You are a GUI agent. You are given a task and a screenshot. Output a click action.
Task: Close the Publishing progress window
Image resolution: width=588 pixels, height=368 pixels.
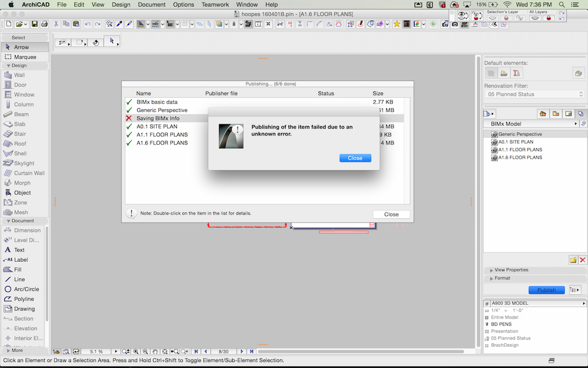391,214
